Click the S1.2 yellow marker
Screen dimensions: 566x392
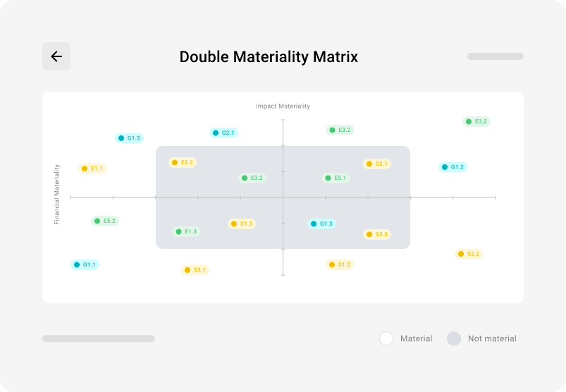[x=339, y=264]
